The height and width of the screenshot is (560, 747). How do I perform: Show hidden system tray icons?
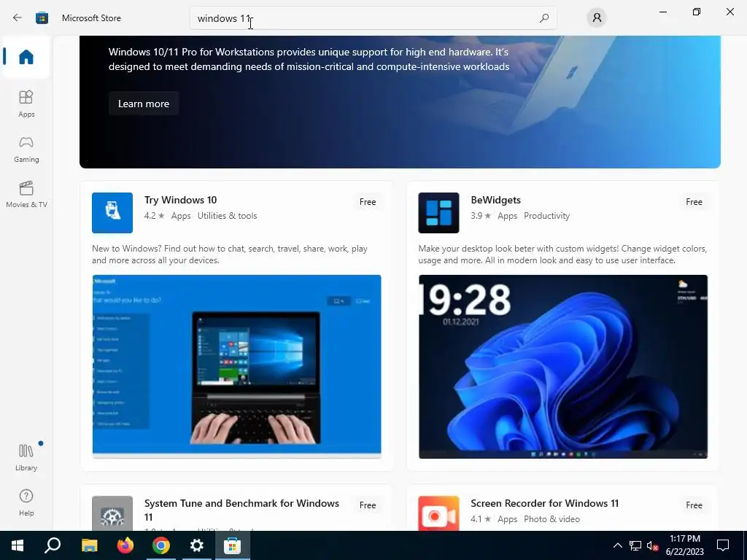coord(617,545)
